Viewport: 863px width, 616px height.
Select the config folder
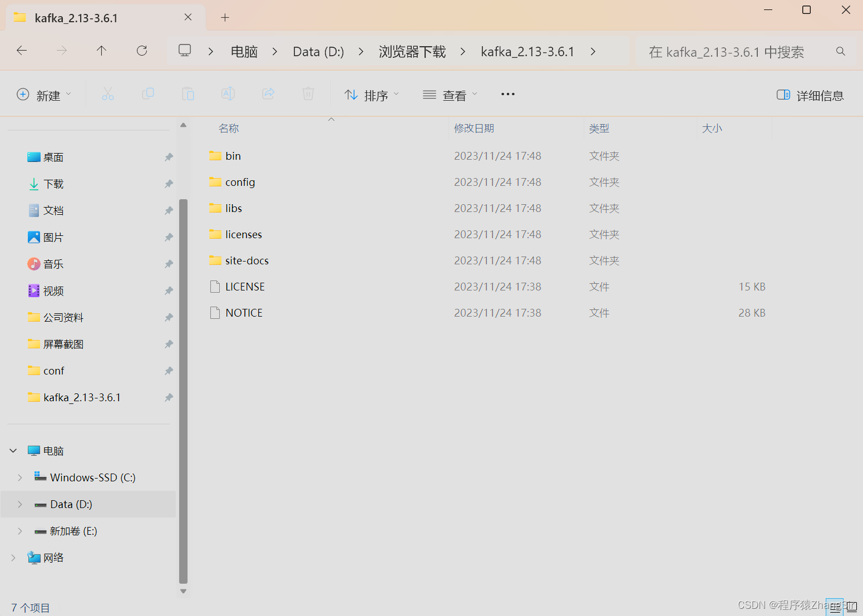(x=240, y=182)
